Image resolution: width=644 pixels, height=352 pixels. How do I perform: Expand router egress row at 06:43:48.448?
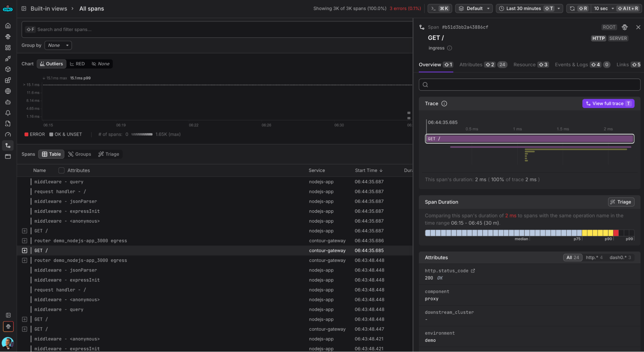[24, 261]
